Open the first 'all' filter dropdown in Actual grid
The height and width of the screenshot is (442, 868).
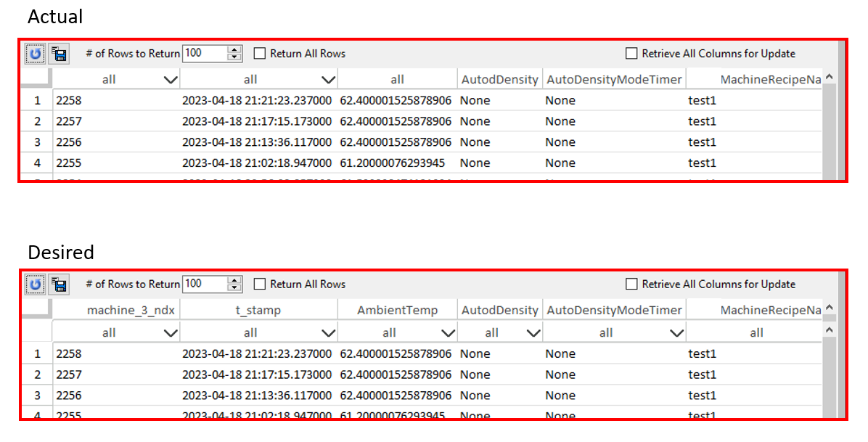pos(169,79)
